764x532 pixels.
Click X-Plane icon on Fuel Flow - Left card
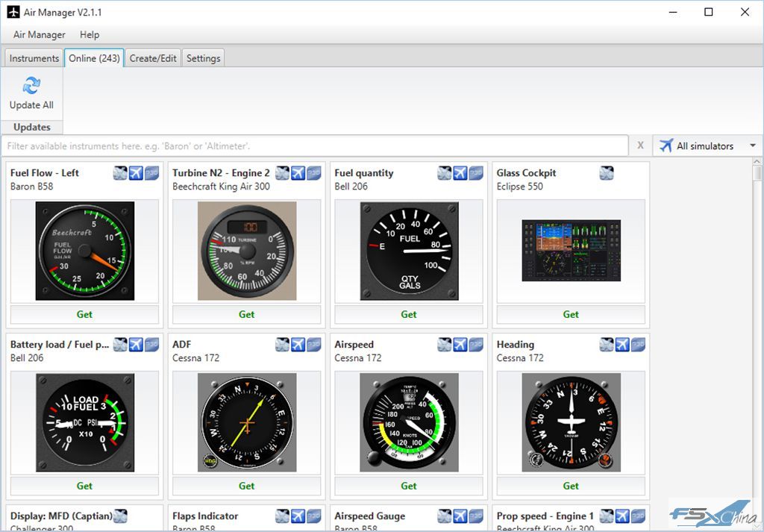pos(120,173)
